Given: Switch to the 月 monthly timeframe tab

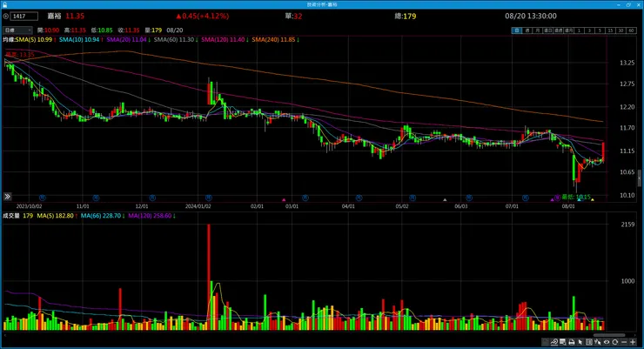Looking at the screenshot, I should 538,30.
